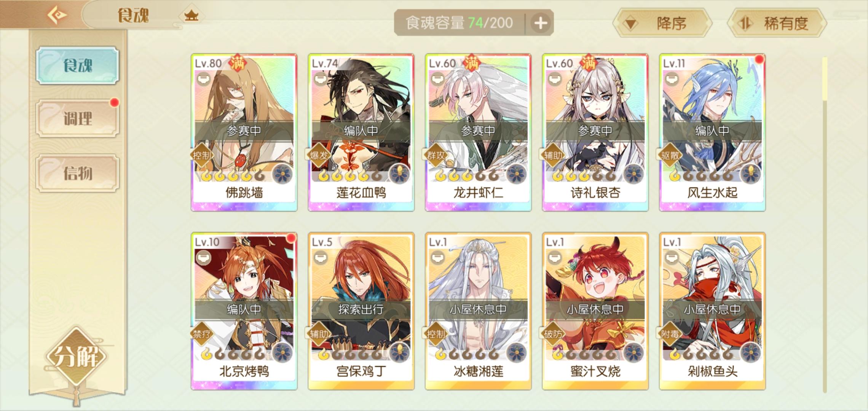Open the home pavilion icon
Screen dimensions: 868x411
point(191,16)
